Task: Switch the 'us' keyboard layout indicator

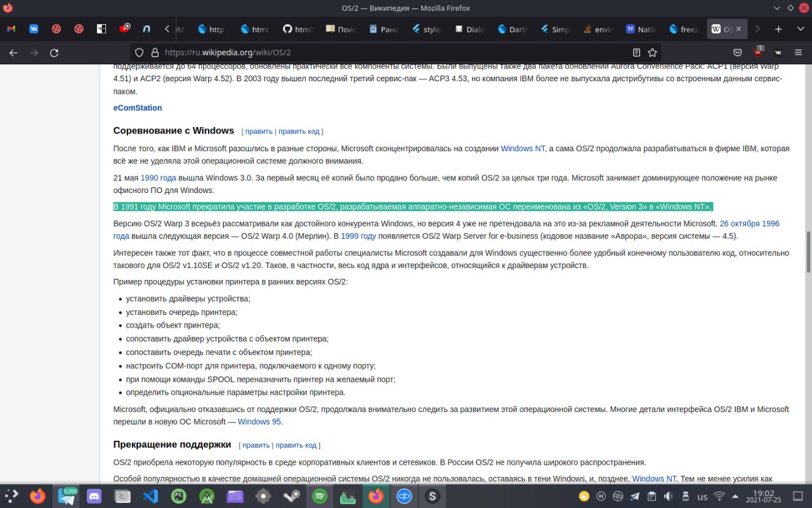Action: coord(702,496)
